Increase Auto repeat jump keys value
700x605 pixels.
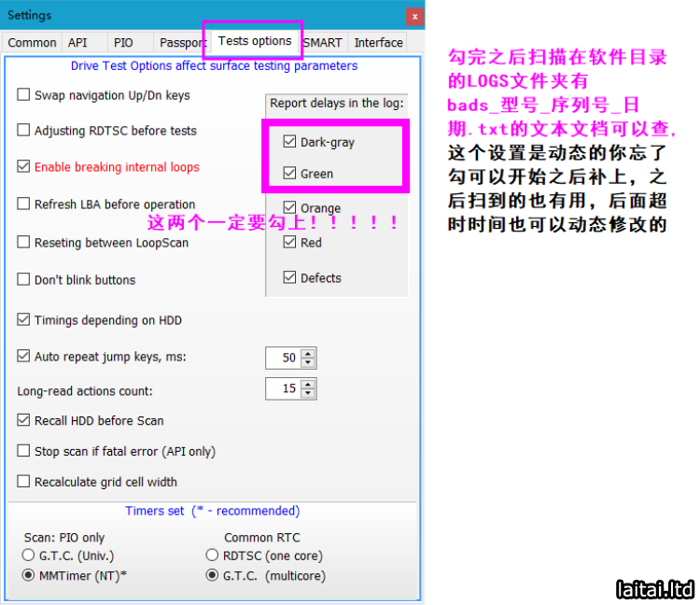309,353
